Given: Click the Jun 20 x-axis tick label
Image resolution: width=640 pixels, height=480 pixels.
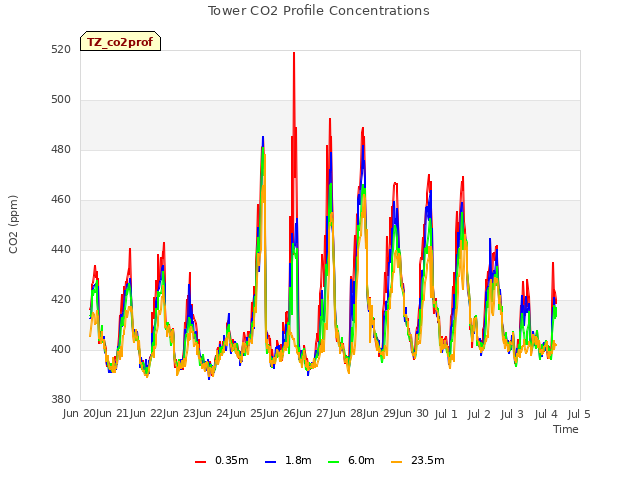Looking at the screenshot, I should coord(80,414).
